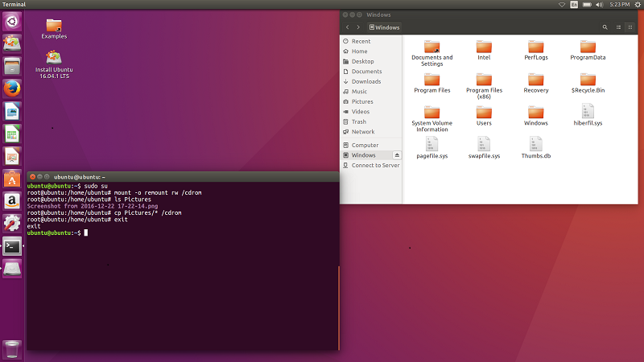Select Program Files (x86) folder
The height and width of the screenshot is (362, 644).
click(x=484, y=86)
